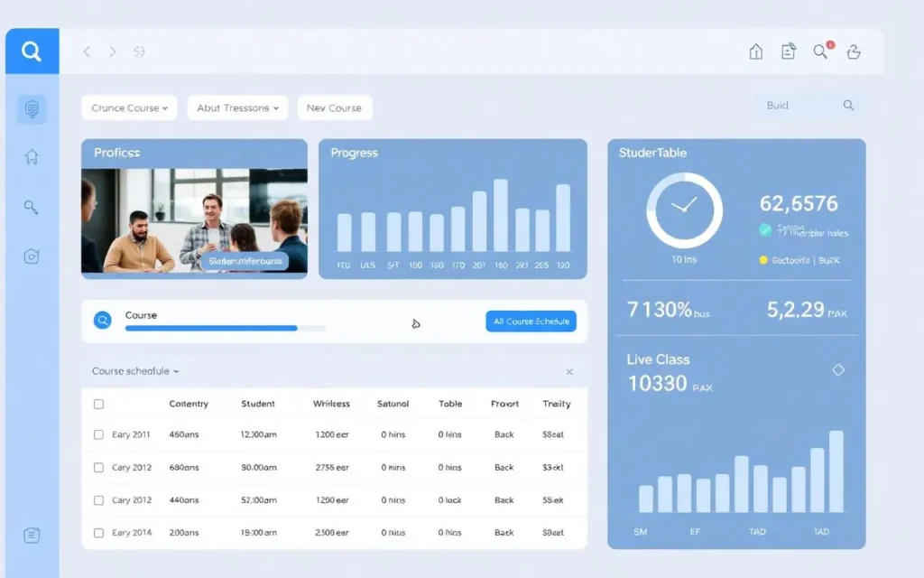Toggle the select-all checkbox in table header
The width and height of the screenshot is (924, 578).
point(99,405)
